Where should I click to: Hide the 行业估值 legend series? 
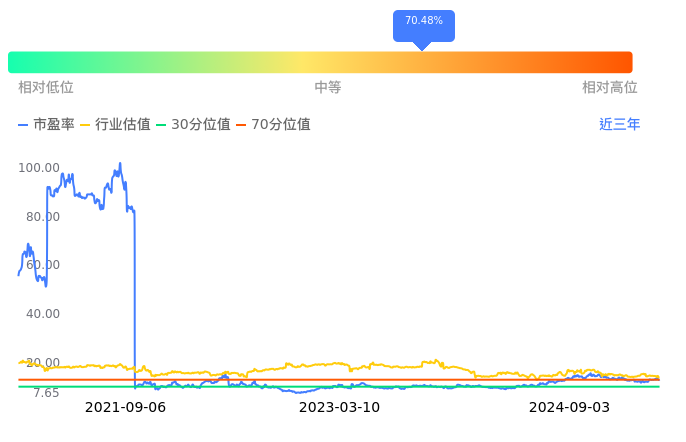(x=115, y=125)
